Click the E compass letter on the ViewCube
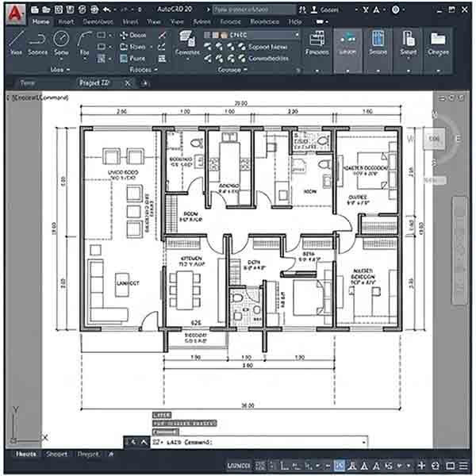The height and width of the screenshot is (476, 476). point(458,139)
